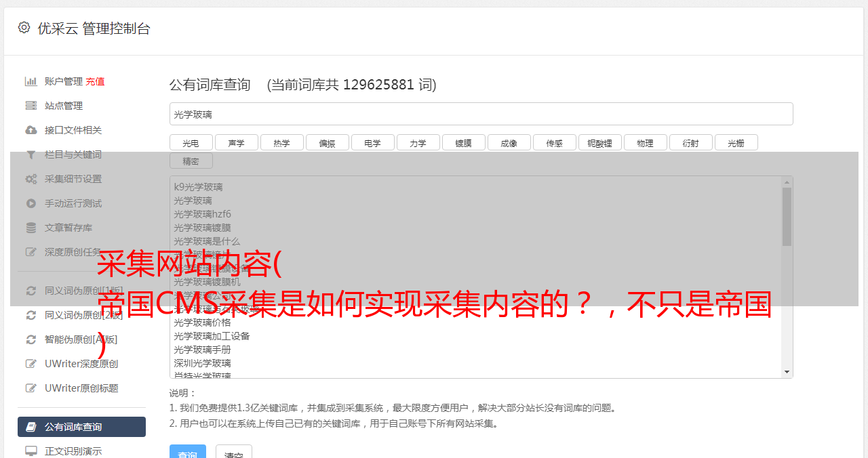Click the 清空 clear button
The height and width of the screenshot is (458, 868).
click(x=234, y=454)
